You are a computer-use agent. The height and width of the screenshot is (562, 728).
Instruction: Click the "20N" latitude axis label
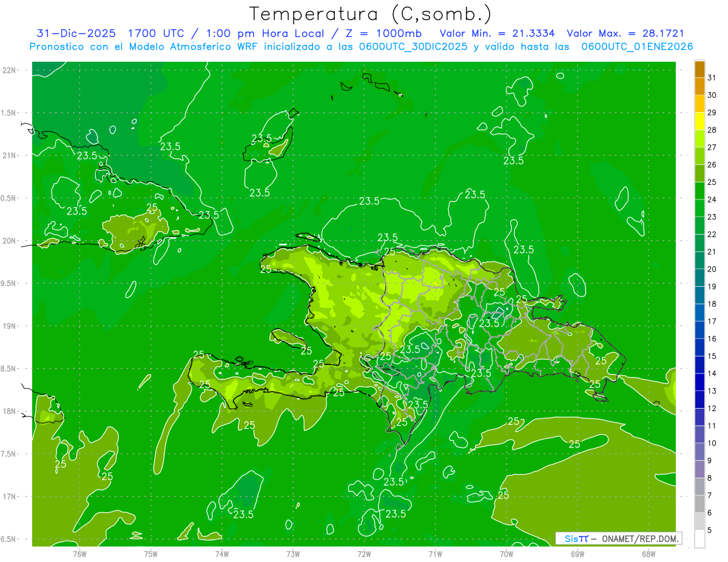point(9,241)
